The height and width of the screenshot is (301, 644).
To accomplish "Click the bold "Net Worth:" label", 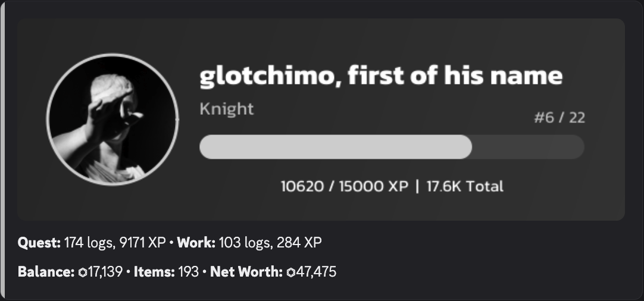I will tap(246, 272).
